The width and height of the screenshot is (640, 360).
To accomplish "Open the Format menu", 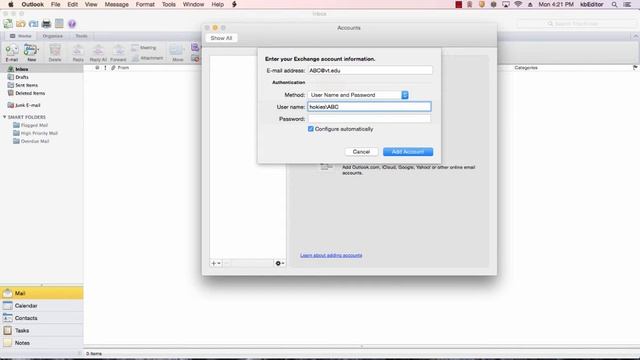I will (x=145, y=4).
